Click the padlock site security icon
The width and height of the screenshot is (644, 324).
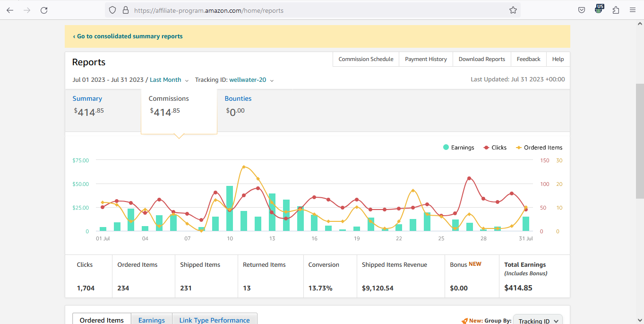(125, 10)
